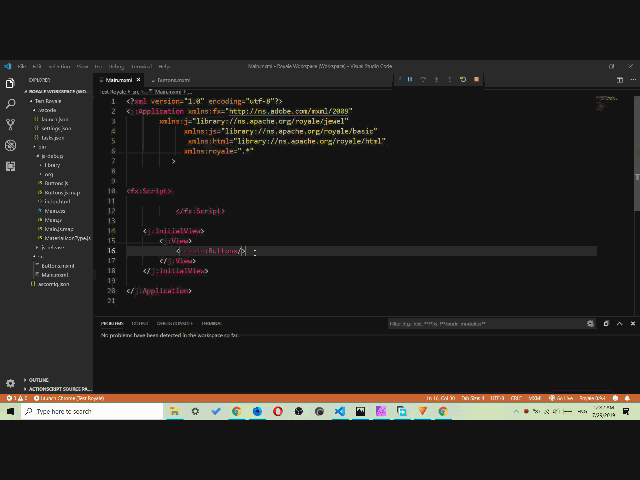This screenshot has width=640, height=480.
Task: Maximize the bottom panel with chevron
Action: [620, 323]
